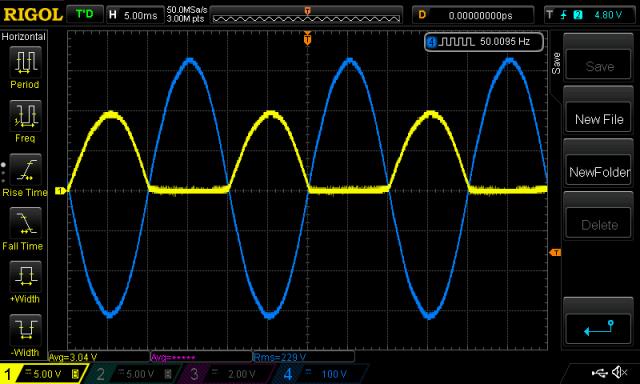Image resolution: width=640 pixels, height=384 pixels.
Task: Enable channel 3 showing 2.00 V
Action: [227, 374]
